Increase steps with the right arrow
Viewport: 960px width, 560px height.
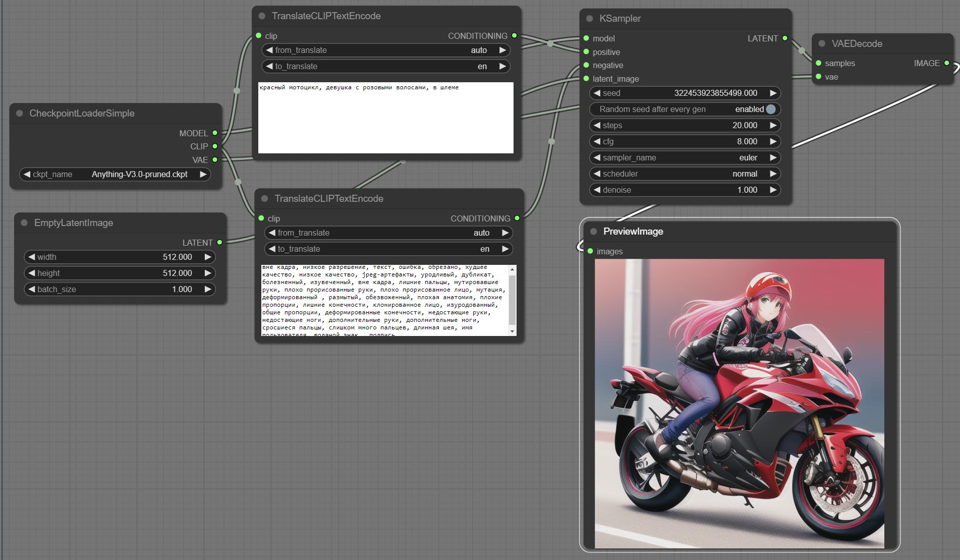pos(773,126)
